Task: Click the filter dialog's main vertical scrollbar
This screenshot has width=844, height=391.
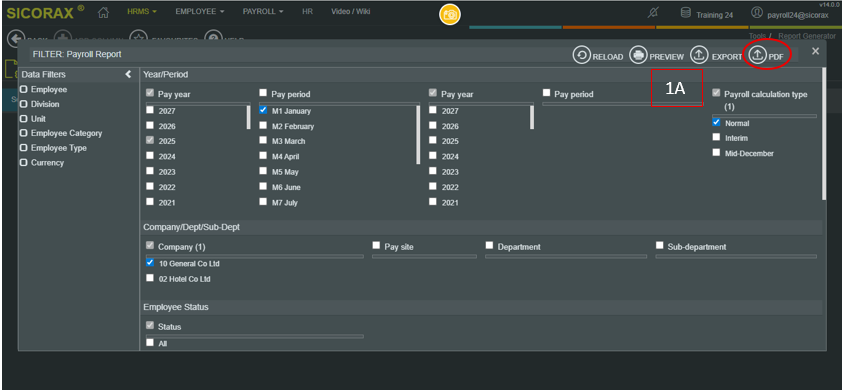Action: pyautogui.click(x=824, y=134)
